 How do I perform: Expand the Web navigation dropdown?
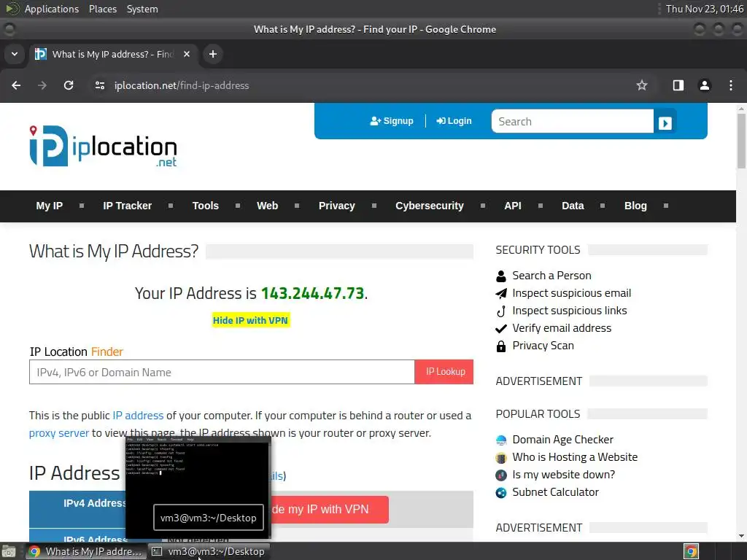pyautogui.click(x=297, y=206)
